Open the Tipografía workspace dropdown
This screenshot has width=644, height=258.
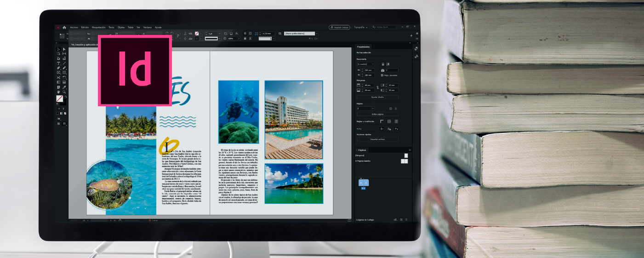(361, 27)
